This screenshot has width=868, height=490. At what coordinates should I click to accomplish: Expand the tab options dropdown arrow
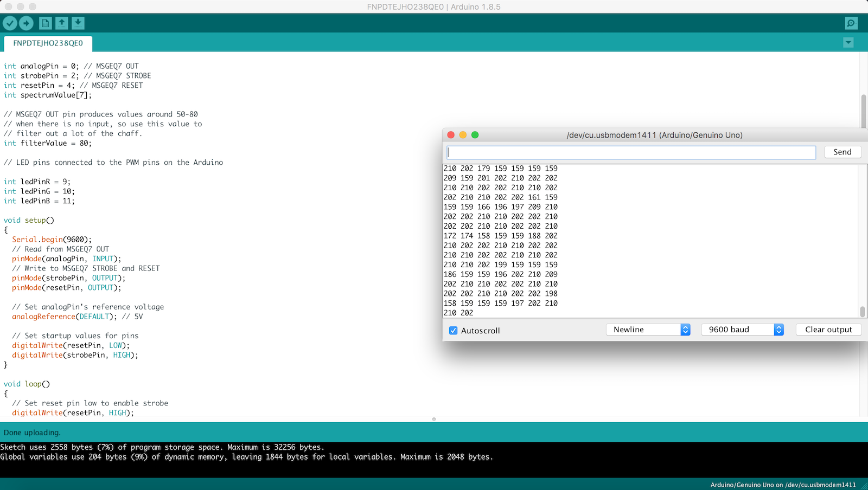click(x=848, y=42)
